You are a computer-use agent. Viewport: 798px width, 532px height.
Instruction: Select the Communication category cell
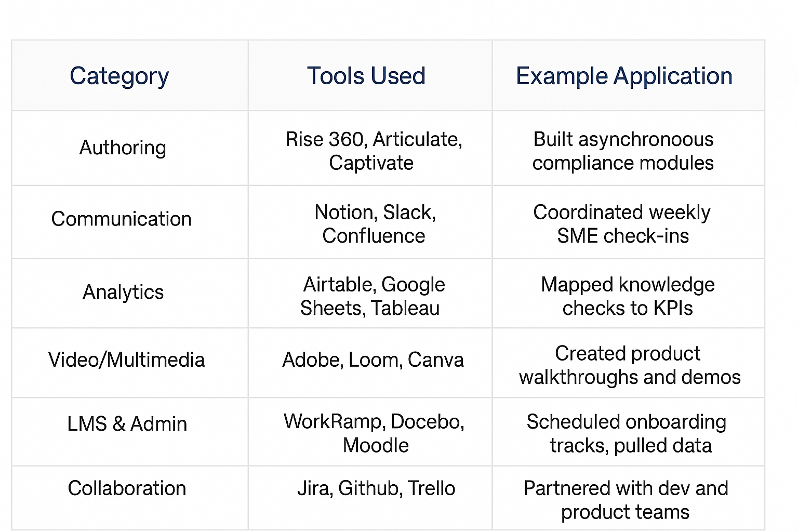[130, 222]
